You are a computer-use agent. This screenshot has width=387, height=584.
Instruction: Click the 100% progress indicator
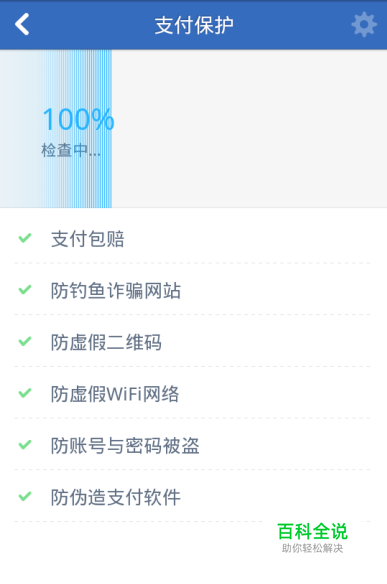pyautogui.click(x=78, y=119)
